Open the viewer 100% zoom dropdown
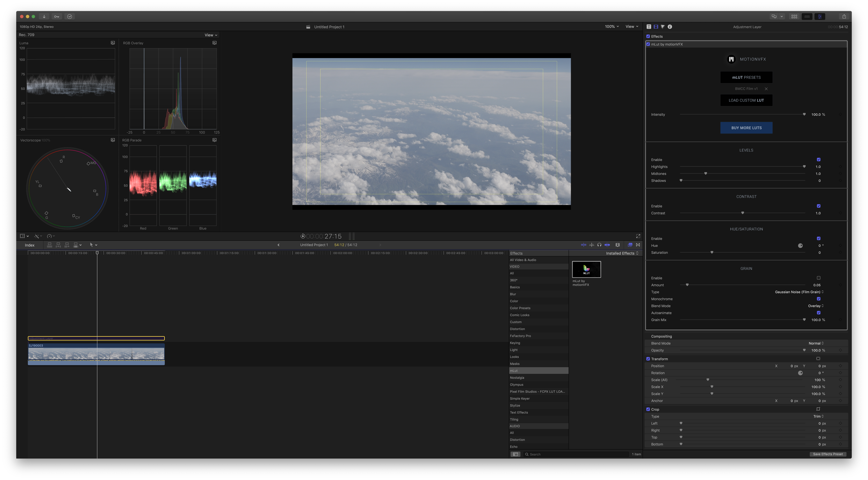 (612, 27)
